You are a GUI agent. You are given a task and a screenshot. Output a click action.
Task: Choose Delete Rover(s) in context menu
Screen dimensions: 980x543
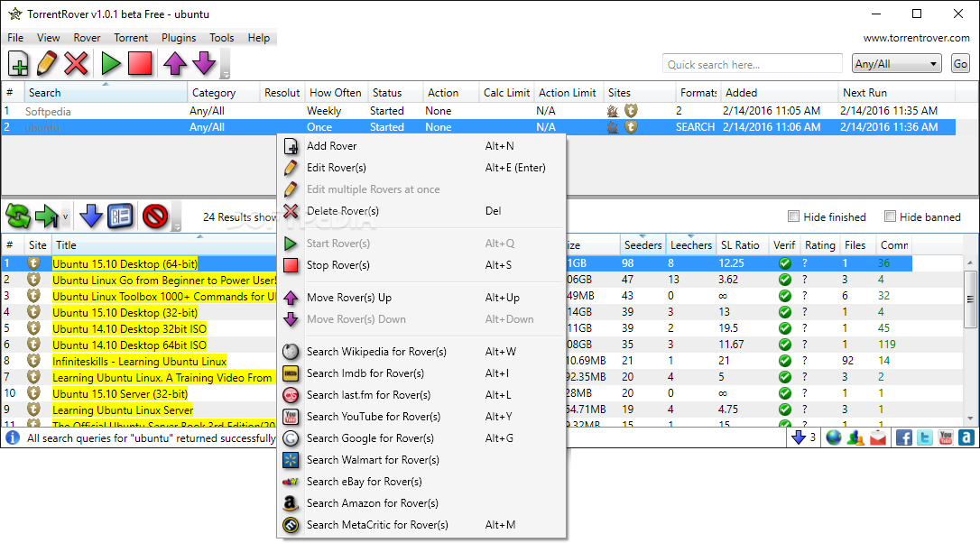coord(421,210)
